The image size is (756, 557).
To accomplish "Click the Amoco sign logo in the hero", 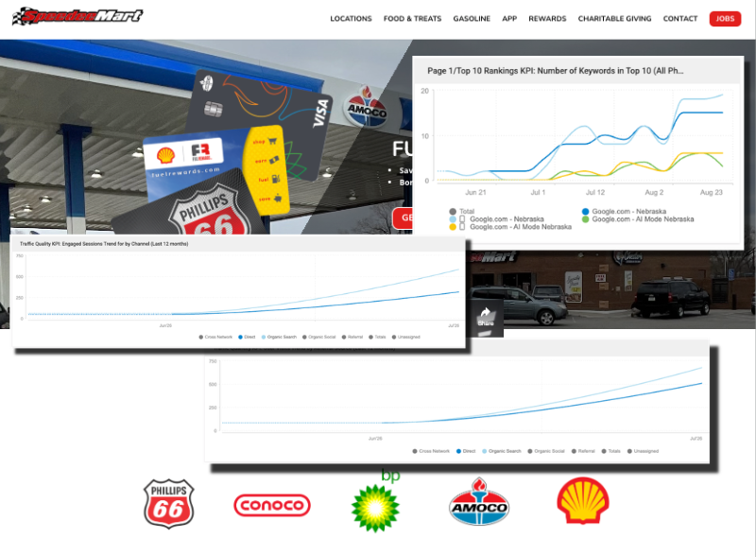I will pyautogui.click(x=367, y=107).
